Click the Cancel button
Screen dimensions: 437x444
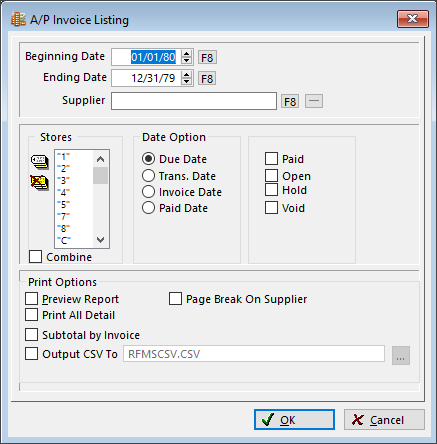click(384, 420)
